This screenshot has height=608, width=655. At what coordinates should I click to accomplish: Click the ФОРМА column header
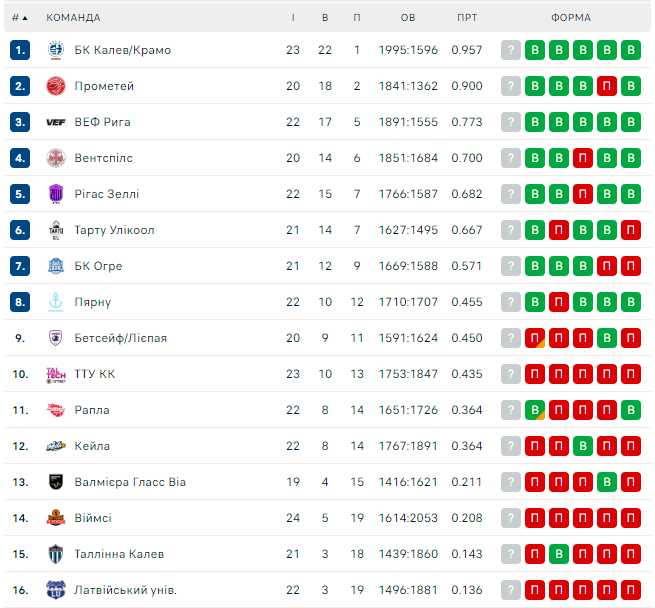click(570, 18)
